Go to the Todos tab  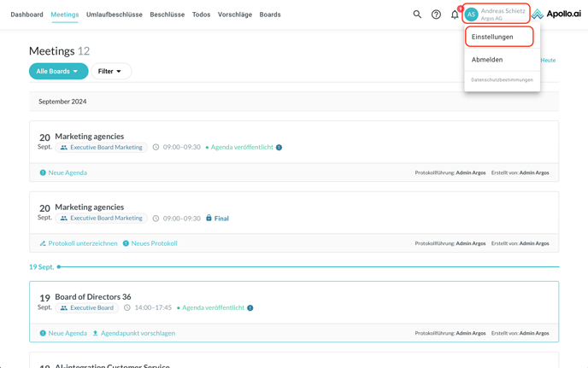point(201,15)
